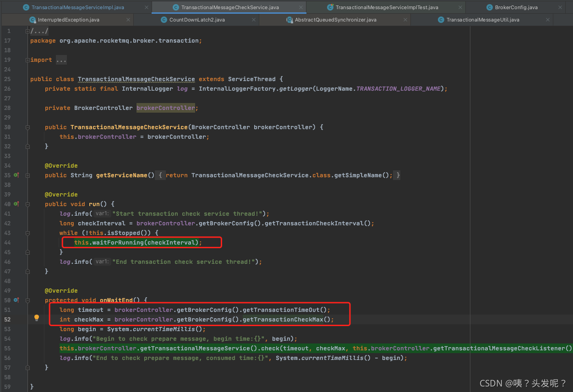Close the TransactionalMessageCheckService.java tab

point(301,7)
